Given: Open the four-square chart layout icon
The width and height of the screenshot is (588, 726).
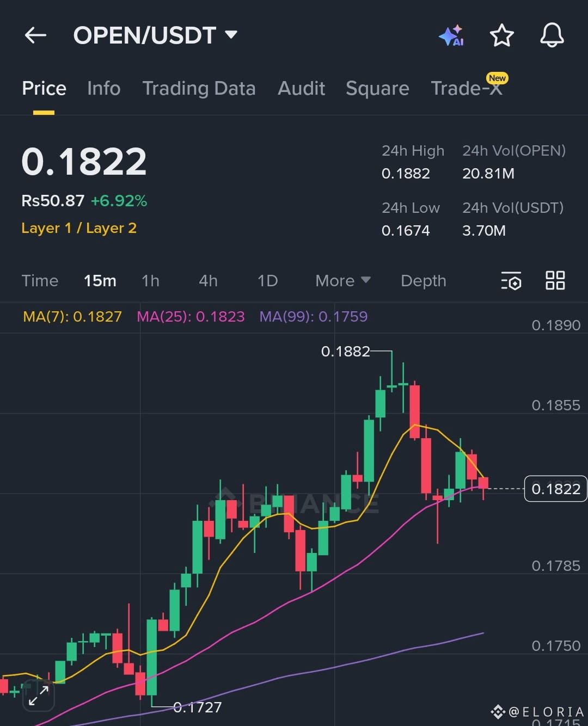Looking at the screenshot, I should 555,280.
